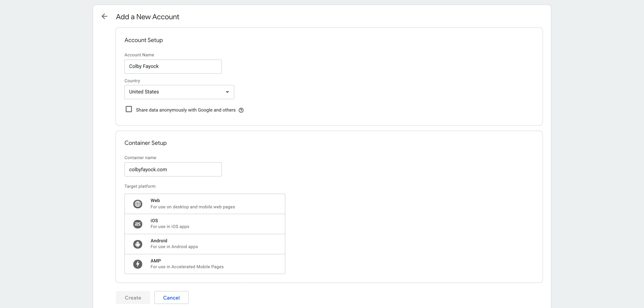Click the desktop and mobile web pages description
Viewport: 644px width, 308px height.
tap(193, 207)
